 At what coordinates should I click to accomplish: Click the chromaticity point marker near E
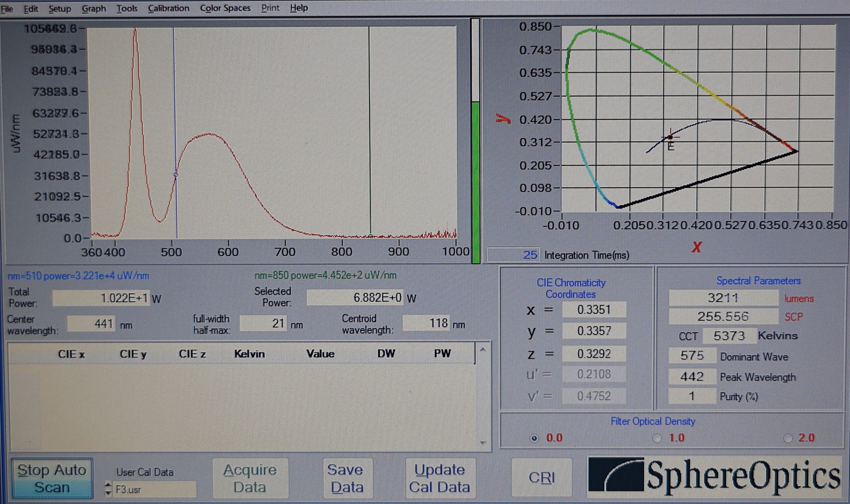670,137
